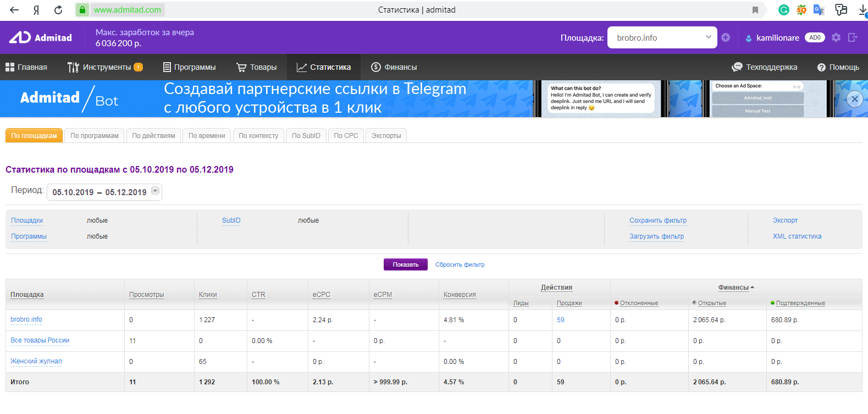Sort by Отклоненные column header

pos(639,303)
